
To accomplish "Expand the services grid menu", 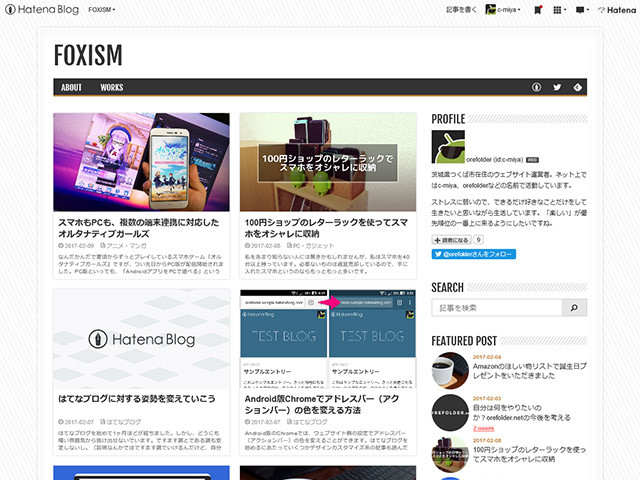I will (x=559, y=10).
